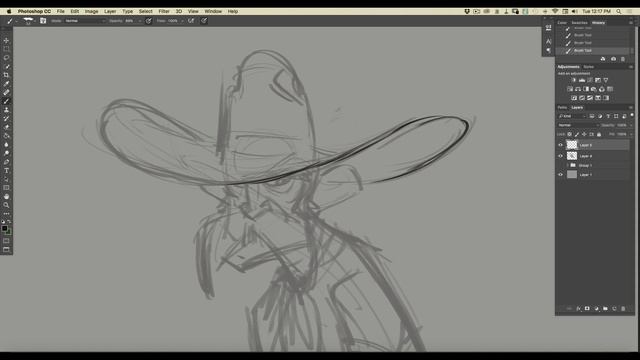Open brush Mode dropdown
The height and width of the screenshot is (360, 640).
85,21
